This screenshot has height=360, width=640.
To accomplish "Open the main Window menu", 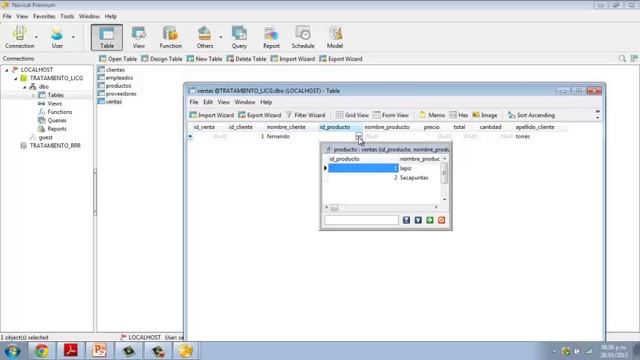I will click(x=89, y=16).
